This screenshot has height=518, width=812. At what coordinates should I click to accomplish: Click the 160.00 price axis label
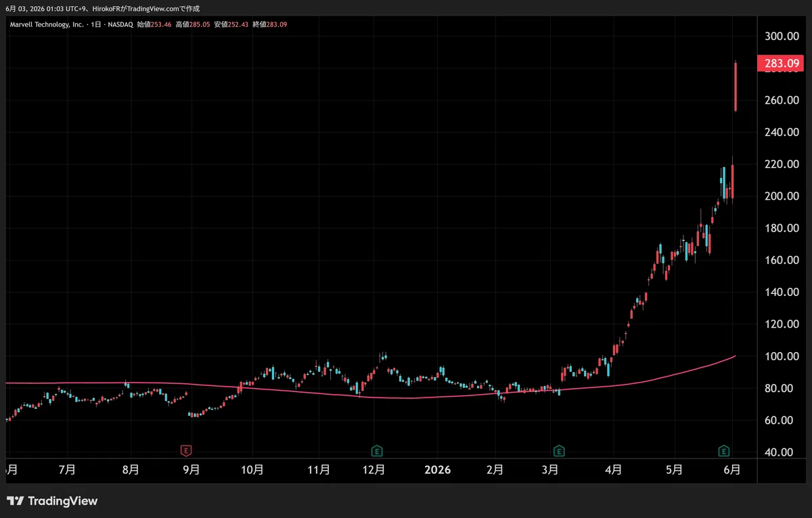[782, 260]
